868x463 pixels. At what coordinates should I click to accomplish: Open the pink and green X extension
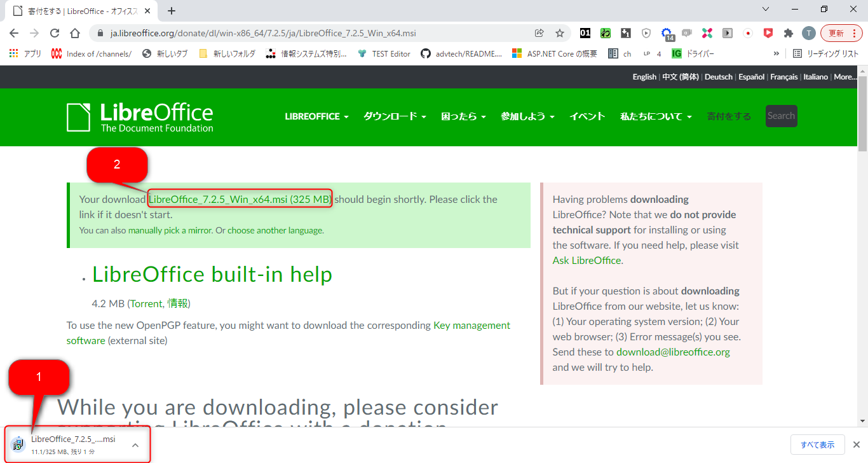[707, 33]
